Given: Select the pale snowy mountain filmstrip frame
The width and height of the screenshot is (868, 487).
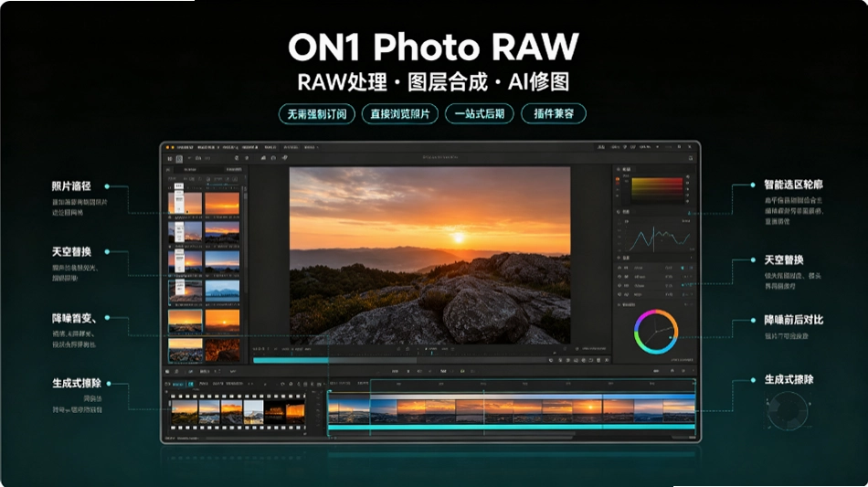Looking at the screenshot, I should (253, 412).
